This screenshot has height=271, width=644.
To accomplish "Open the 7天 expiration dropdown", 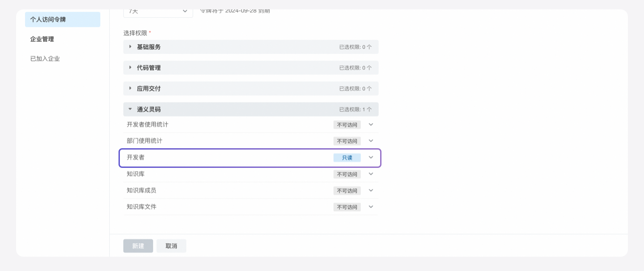I will [x=158, y=11].
